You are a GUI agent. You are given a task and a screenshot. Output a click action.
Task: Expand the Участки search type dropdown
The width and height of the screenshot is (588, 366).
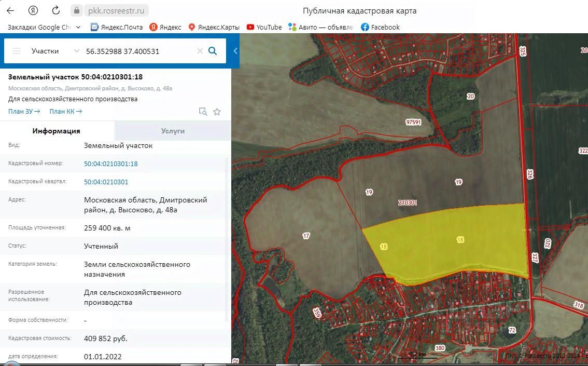click(55, 51)
